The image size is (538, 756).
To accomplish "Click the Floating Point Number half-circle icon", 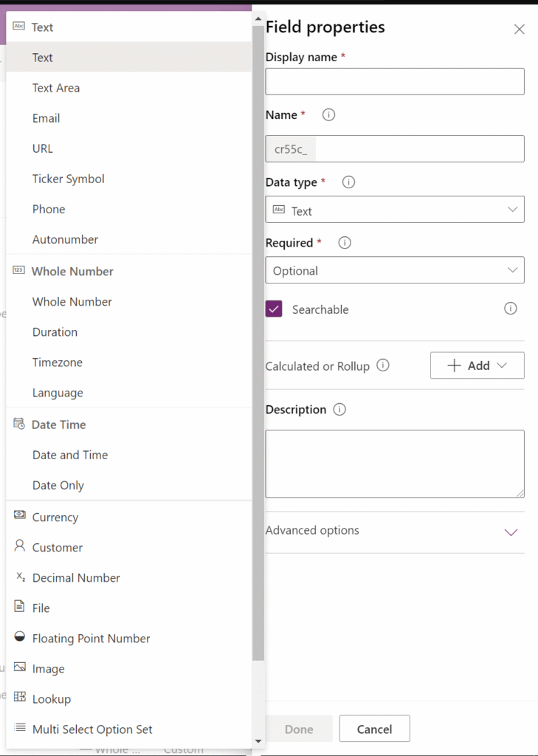I will [19, 636].
